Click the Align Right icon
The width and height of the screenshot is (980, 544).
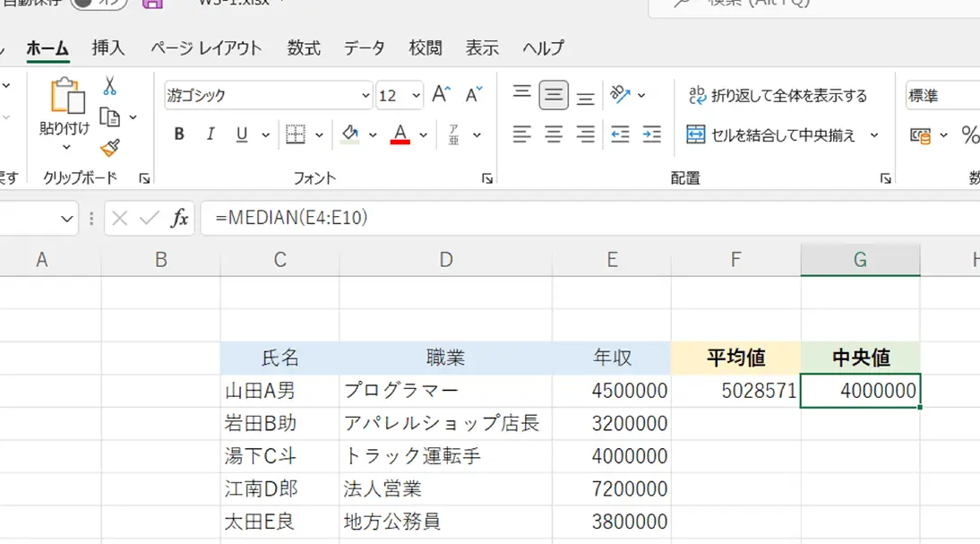click(585, 134)
